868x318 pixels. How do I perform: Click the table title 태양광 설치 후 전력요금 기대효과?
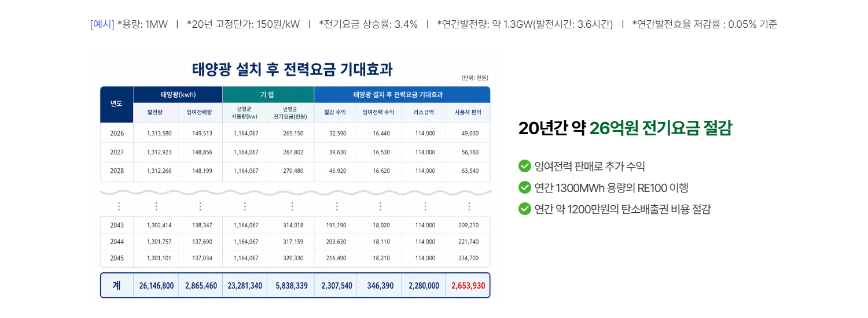(x=292, y=70)
